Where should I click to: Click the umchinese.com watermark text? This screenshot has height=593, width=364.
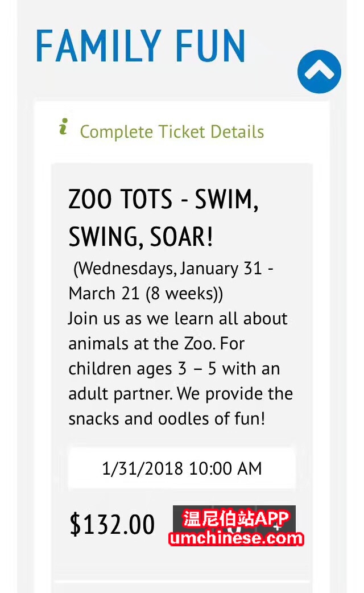236,538
